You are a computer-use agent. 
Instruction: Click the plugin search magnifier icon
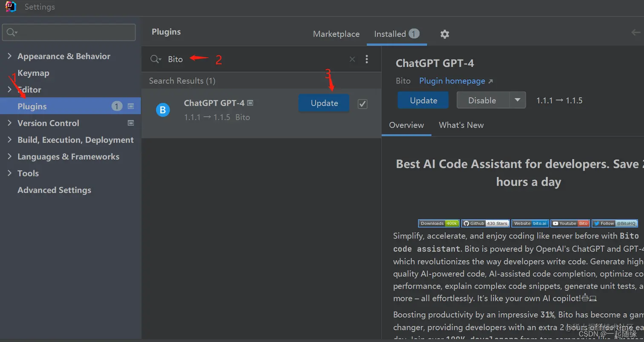155,59
